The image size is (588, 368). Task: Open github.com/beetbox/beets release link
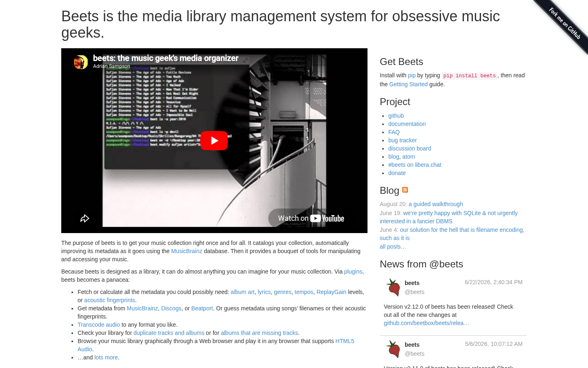coord(426,323)
